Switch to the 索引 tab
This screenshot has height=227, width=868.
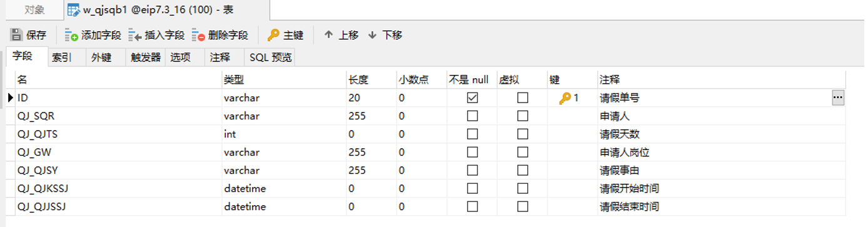[61, 58]
